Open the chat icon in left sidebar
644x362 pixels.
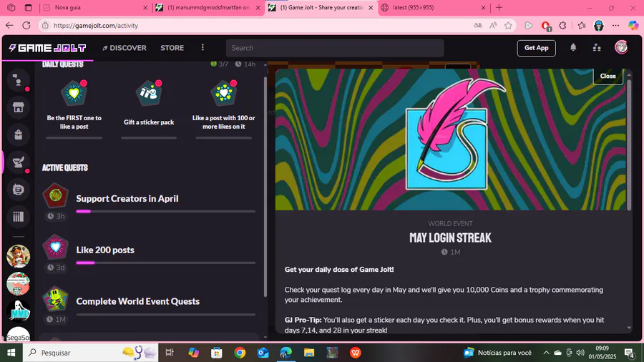[x=18, y=80]
